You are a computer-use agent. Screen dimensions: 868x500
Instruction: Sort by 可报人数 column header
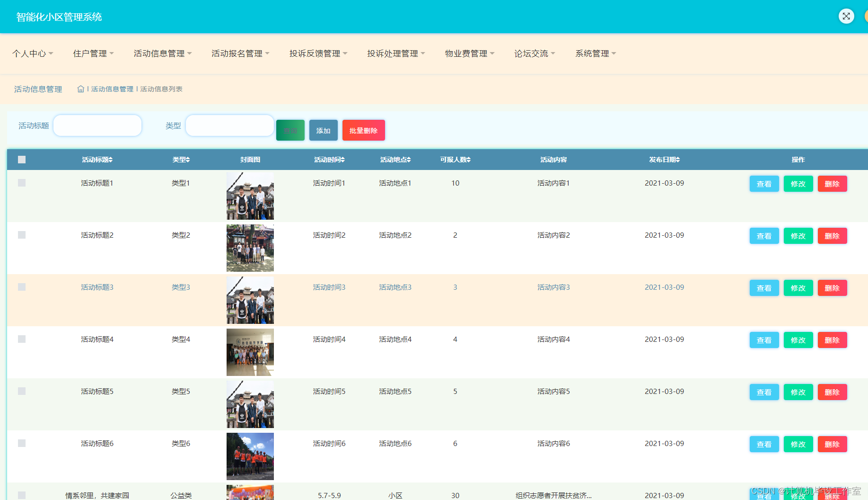456,160
